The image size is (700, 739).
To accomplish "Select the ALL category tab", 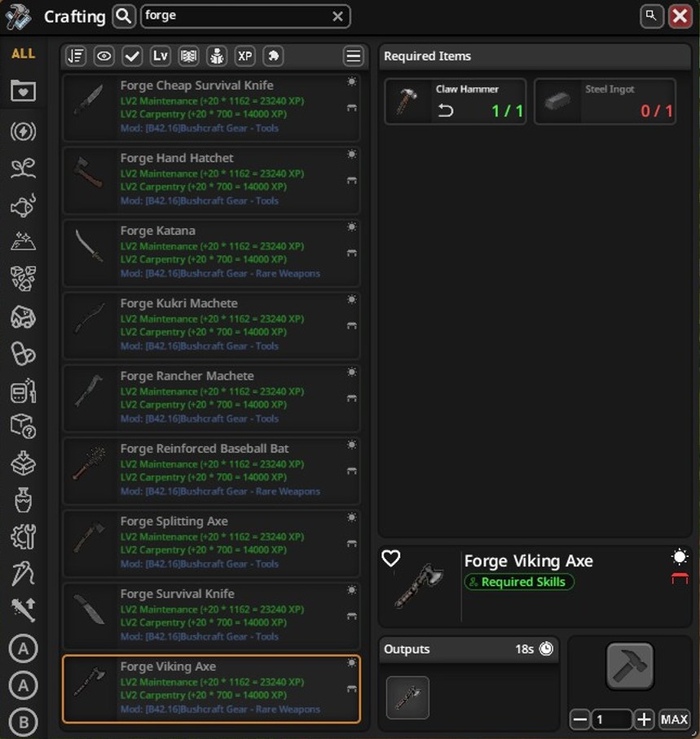I will coord(23,53).
